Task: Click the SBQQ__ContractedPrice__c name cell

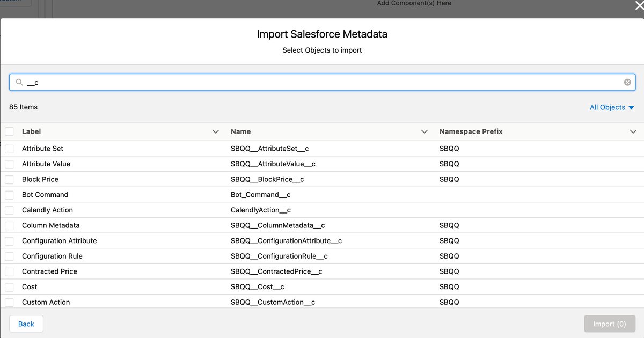Action: [x=276, y=271]
